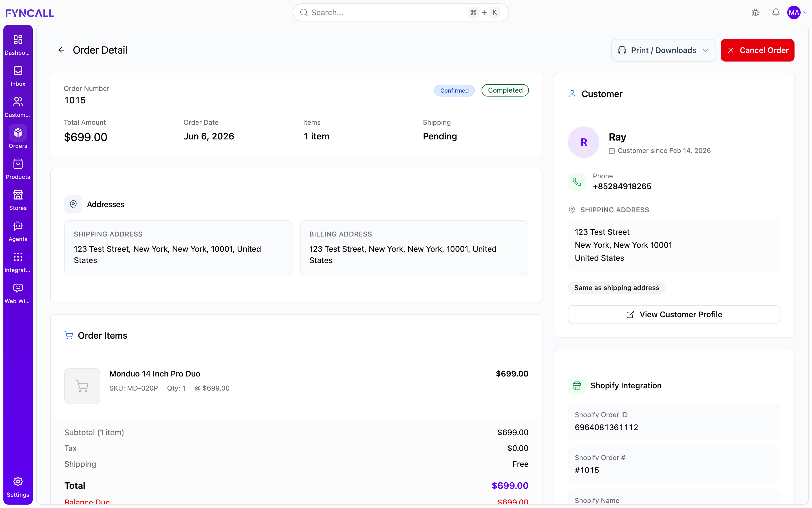Click customer name Ray
Viewport: 812px width, 508px height.
(x=617, y=137)
